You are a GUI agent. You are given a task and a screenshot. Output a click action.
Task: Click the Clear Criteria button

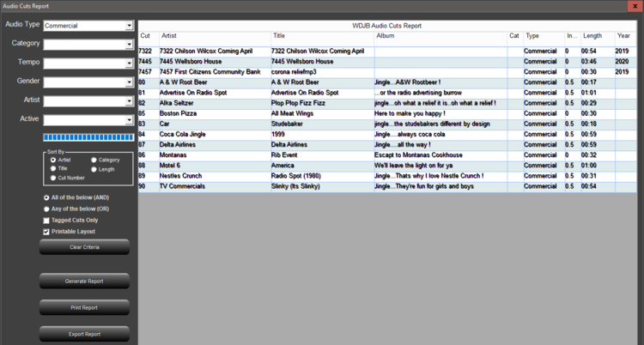pyautogui.click(x=85, y=247)
